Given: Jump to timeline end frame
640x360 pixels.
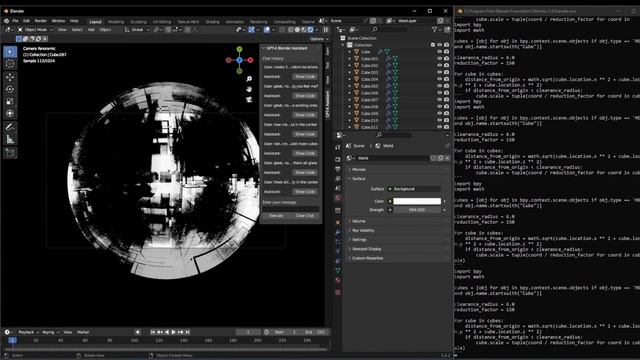Looking at the screenshot, I should [187, 332].
